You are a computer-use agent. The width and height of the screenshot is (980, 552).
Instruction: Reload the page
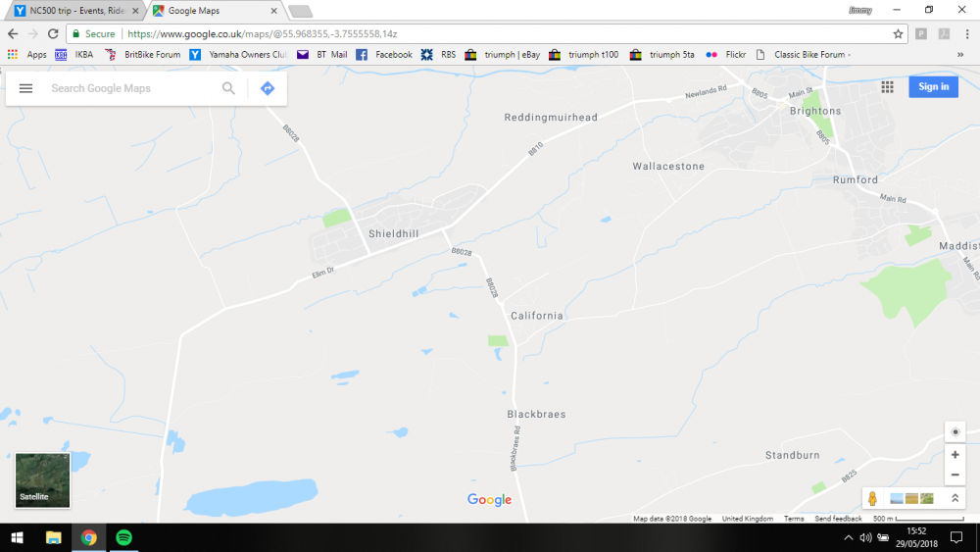click(x=53, y=33)
